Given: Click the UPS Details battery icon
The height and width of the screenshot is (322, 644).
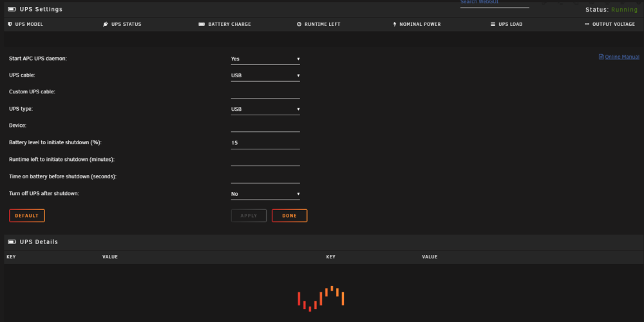Looking at the screenshot, I should point(12,242).
